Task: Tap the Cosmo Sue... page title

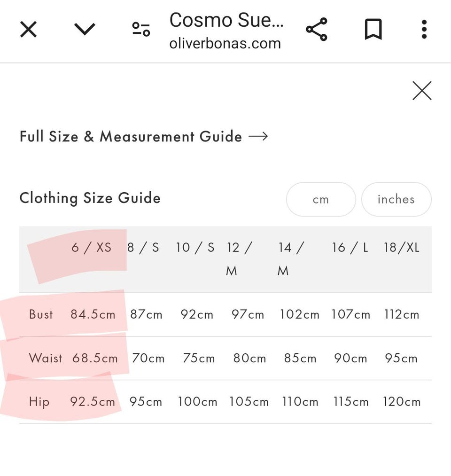Action: pos(226,20)
